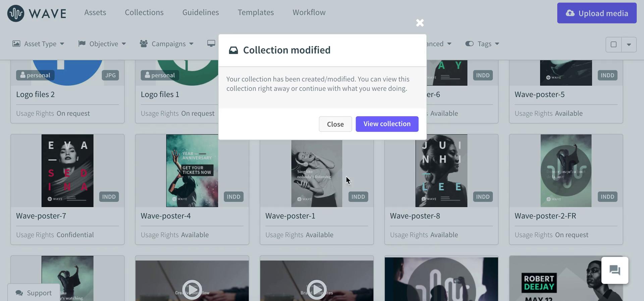This screenshot has height=301, width=644.
Task: Open the Tags filter dropdown
Action: (482, 44)
